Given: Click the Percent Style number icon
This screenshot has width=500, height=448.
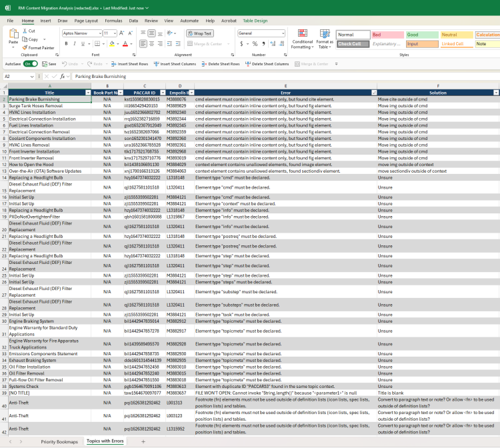Looking at the screenshot, I should [255, 44].
